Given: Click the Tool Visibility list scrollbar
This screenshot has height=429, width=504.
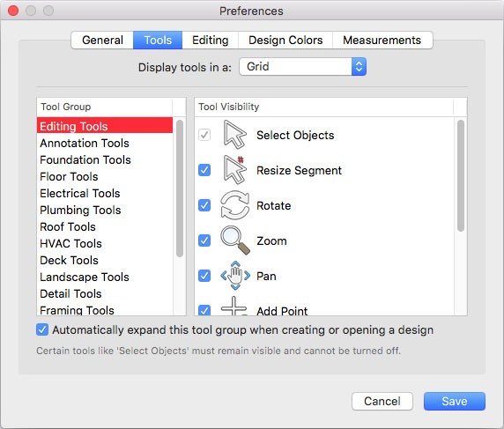Looking at the screenshot, I should [461, 175].
